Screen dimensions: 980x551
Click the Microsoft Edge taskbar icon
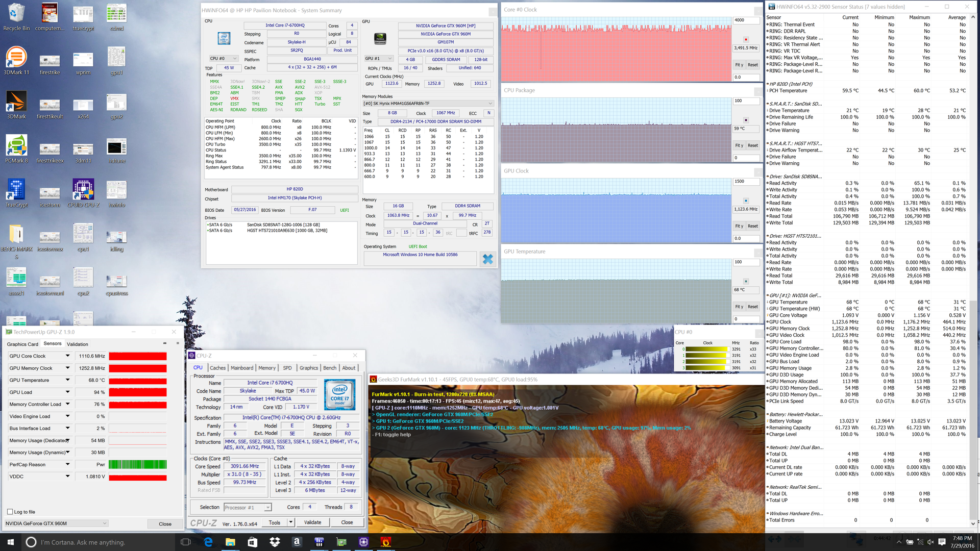point(208,542)
